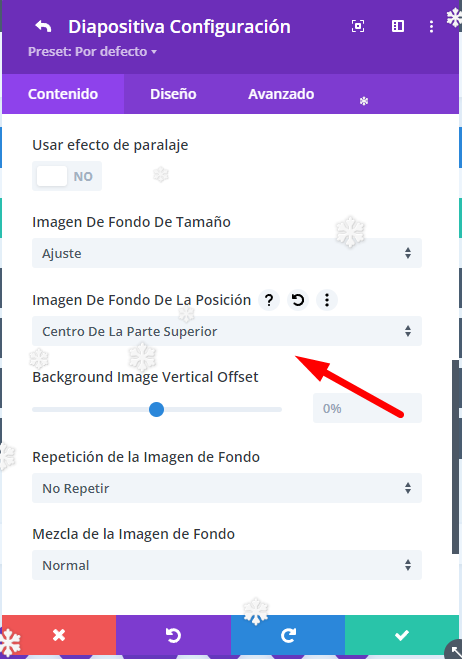Toggle the modal snap layout icon
The height and width of the screenshot is (659, 462).
click(x=398, y=26)
